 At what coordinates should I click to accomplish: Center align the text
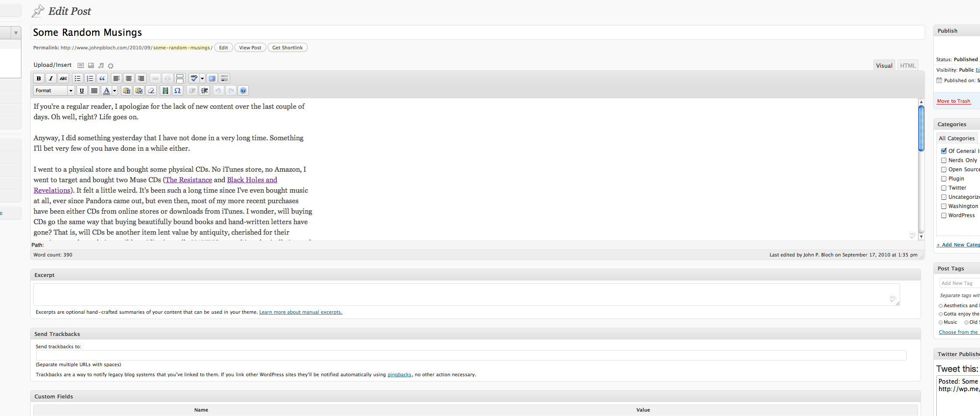point(128,78)
